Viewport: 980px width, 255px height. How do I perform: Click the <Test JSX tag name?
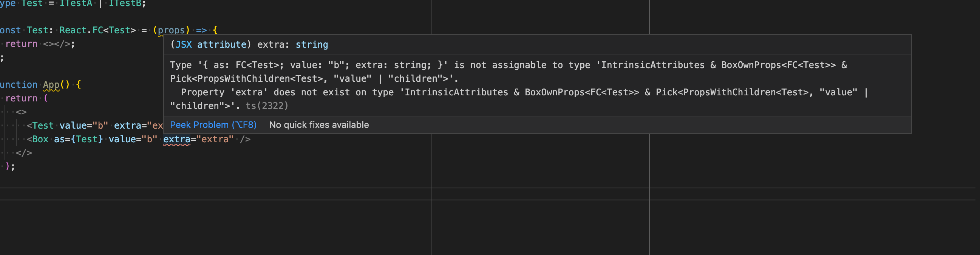(43, 125)
